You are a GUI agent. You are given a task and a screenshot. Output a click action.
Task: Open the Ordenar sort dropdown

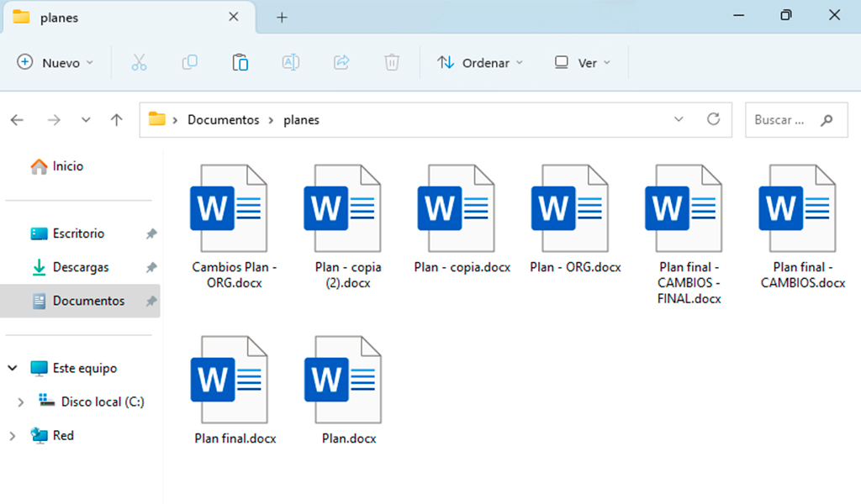click(x=480, y=63)
